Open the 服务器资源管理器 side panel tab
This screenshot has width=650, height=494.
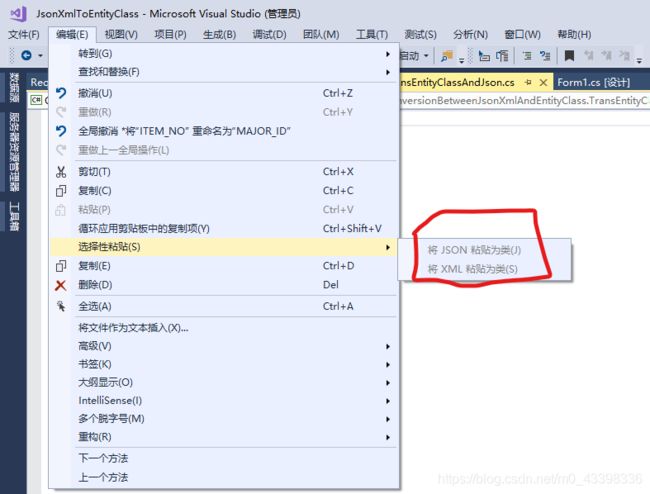point(14,151)
